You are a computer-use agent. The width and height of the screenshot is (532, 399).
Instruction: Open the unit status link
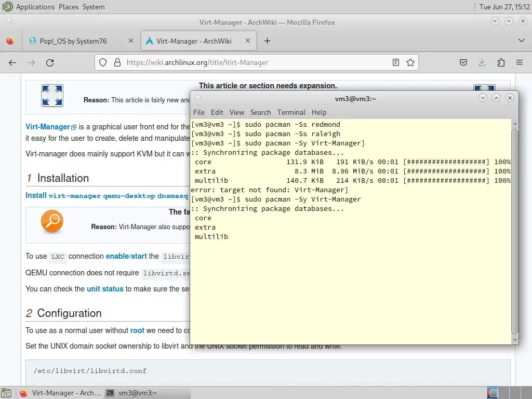pos(105,289)
